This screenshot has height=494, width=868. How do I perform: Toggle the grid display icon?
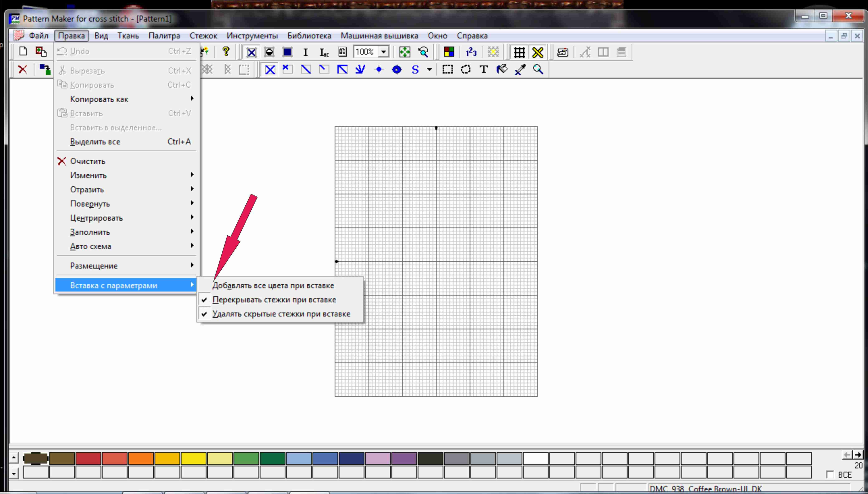(519, 52)
